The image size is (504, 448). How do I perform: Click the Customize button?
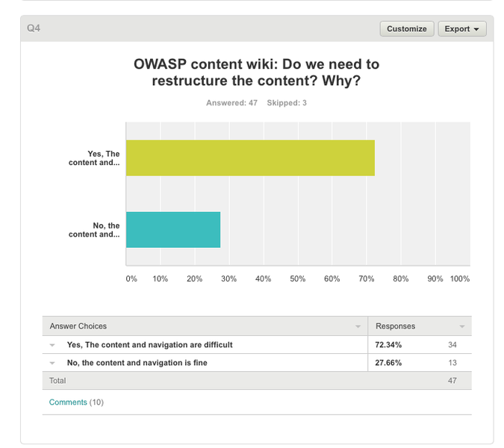pyautogui.click(x=407, y=29)
